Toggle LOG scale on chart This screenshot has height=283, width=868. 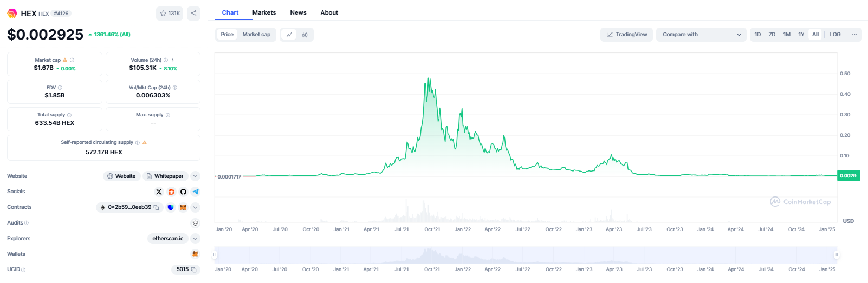click(x=835, y=35)
